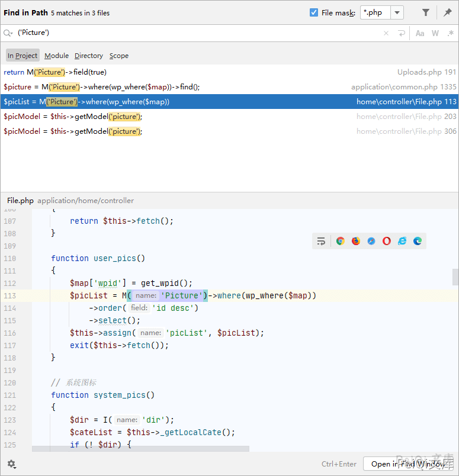
Task: Click the 'picList' string in assign call
Action: 186,333
